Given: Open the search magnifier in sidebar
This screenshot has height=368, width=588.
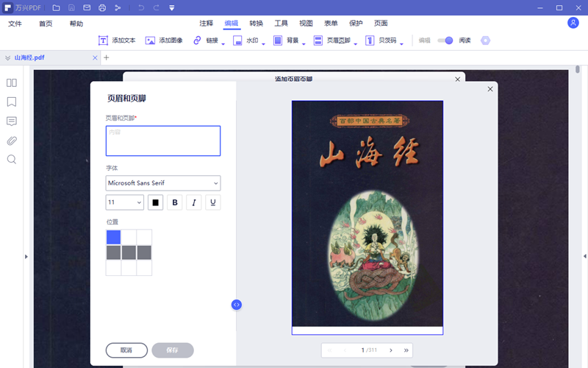Looking at the screenshot, I should (x=12, y=159).
